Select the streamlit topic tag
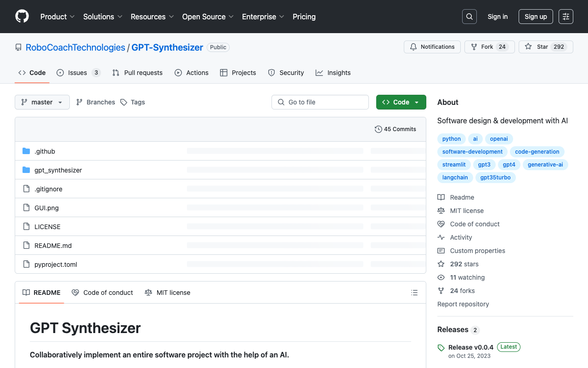 coord(454,165)
